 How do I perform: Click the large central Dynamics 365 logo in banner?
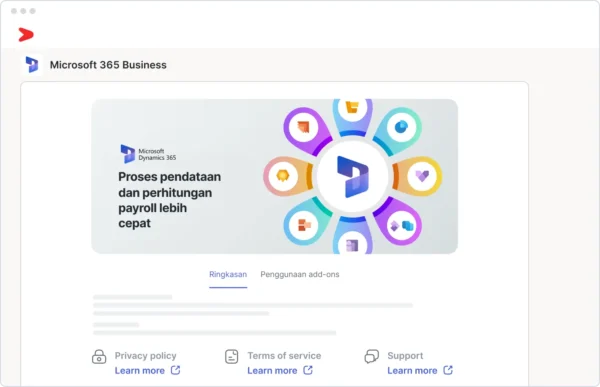(x=352, y=176)
